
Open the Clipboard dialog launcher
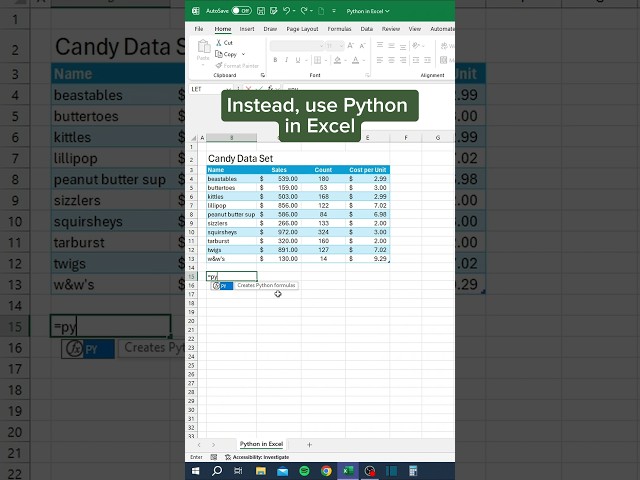[263, 75]
